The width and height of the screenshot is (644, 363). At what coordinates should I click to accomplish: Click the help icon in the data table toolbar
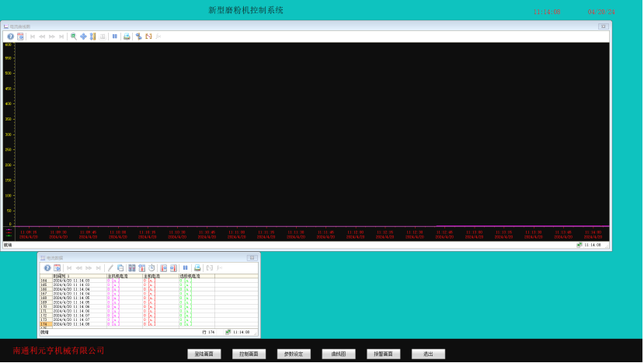point(47,268)
